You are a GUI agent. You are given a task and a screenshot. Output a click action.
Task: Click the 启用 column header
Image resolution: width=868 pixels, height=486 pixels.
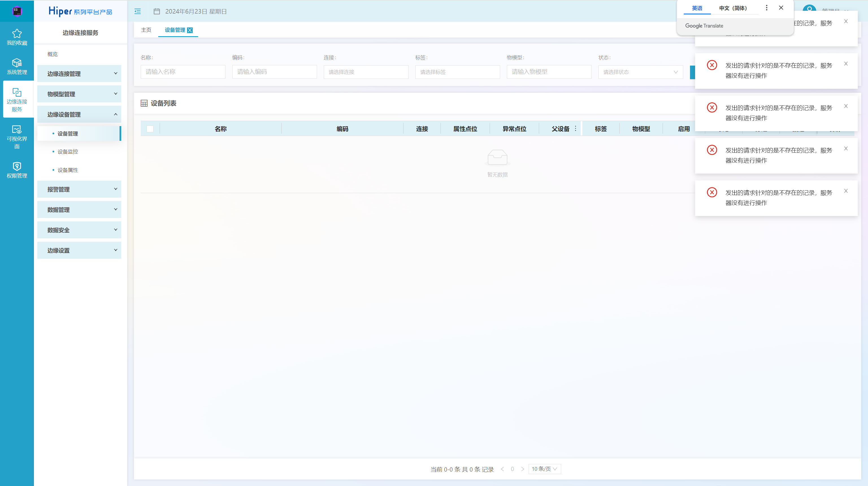[x=684, y=129]
